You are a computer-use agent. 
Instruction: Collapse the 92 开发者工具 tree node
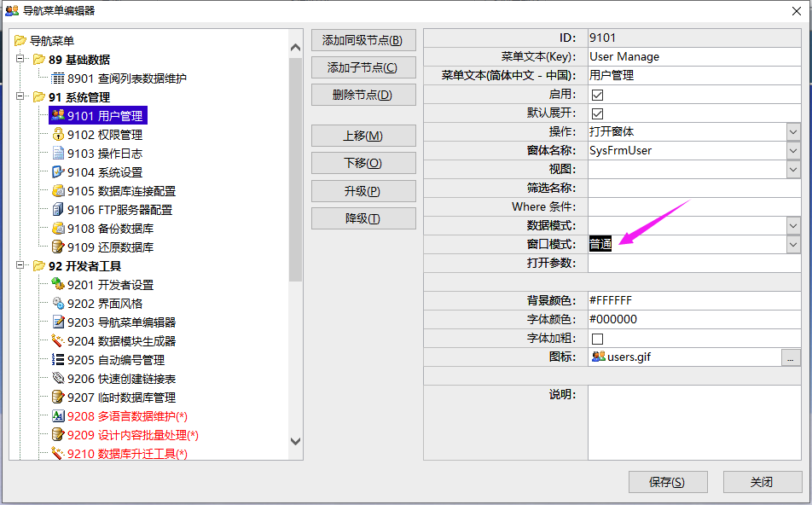coord(20,264)
